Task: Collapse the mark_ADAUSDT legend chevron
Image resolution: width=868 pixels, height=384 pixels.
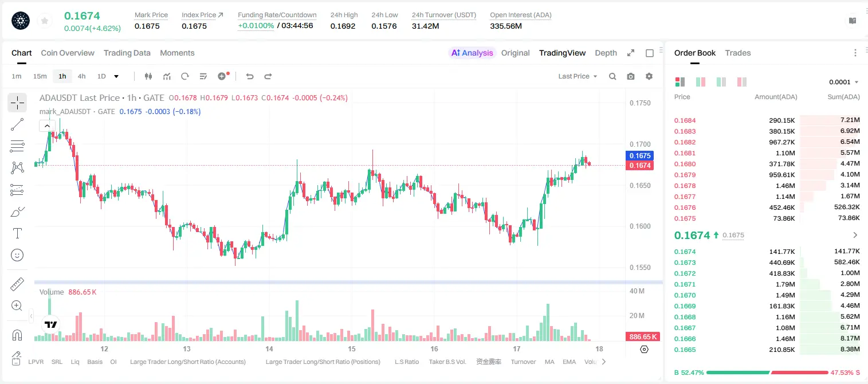Action: click(x=46, y=126)
